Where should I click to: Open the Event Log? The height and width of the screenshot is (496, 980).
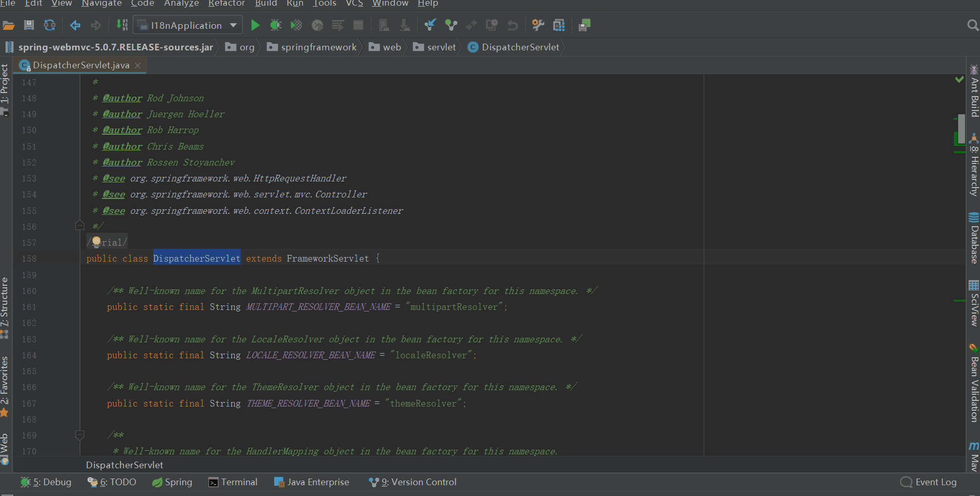(929, 482)
